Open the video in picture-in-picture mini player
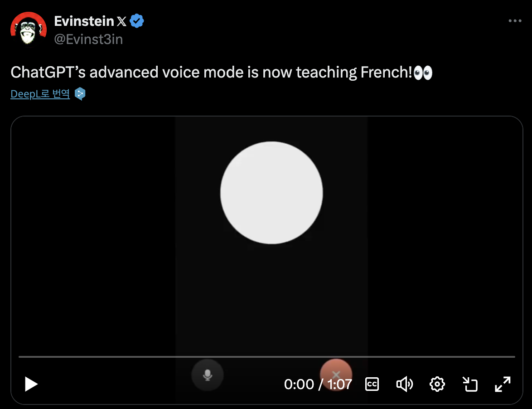Screen dimensions: 532x409 [470, 384]
